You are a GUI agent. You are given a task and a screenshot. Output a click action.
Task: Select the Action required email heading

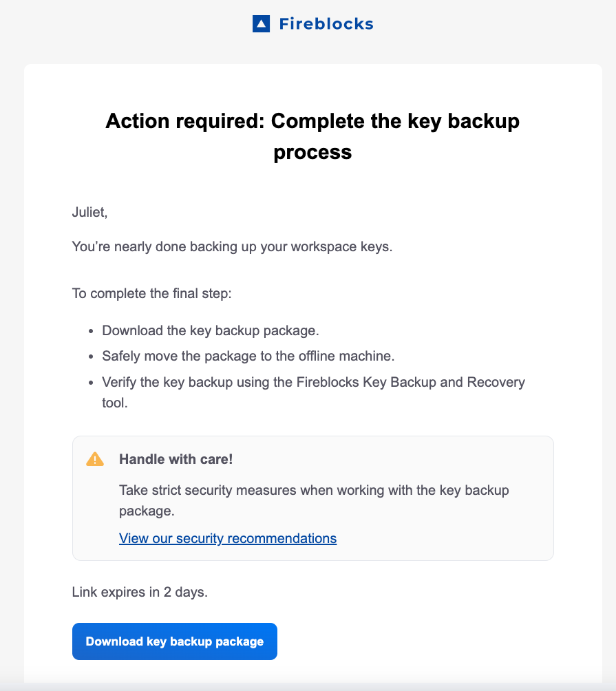coord(312,136)
